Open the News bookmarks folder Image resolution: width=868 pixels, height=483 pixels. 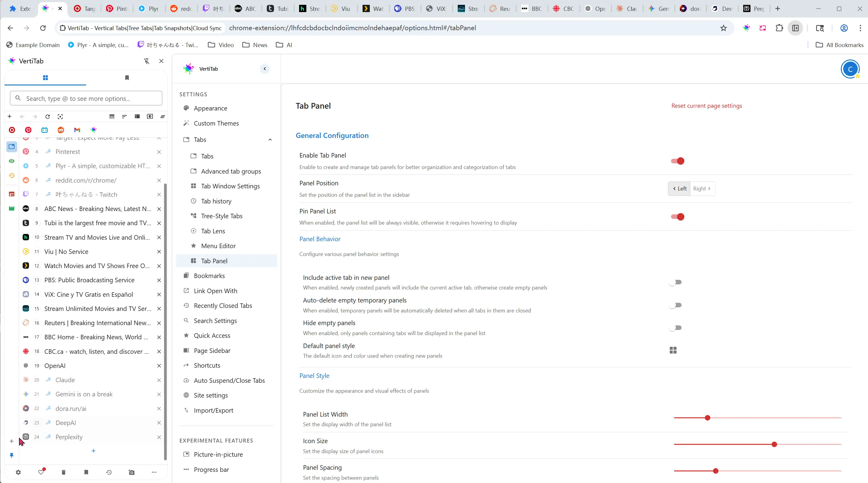pyautogui.click(x=255, y=45)
